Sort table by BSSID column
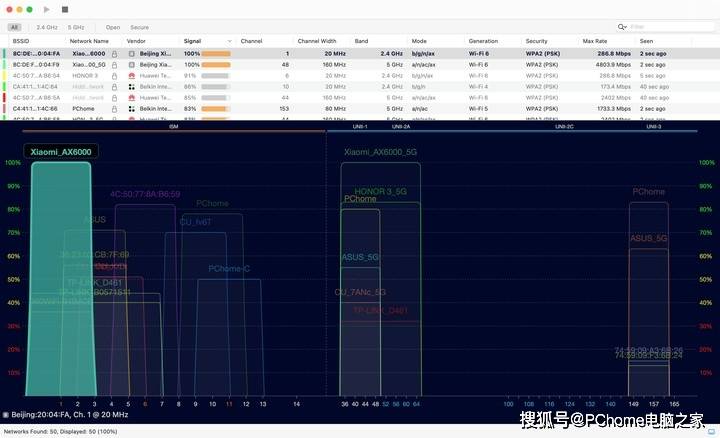 (21, 41)
